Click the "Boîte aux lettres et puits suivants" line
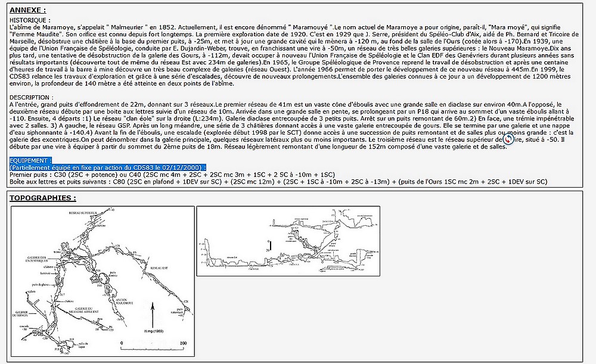This screenshot has height=364, width=596. pyautogui.click(x=278, y=182)
